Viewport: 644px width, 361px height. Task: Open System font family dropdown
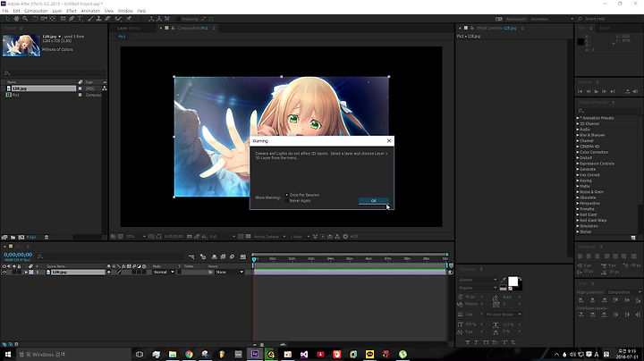click(x=478, y=280)
